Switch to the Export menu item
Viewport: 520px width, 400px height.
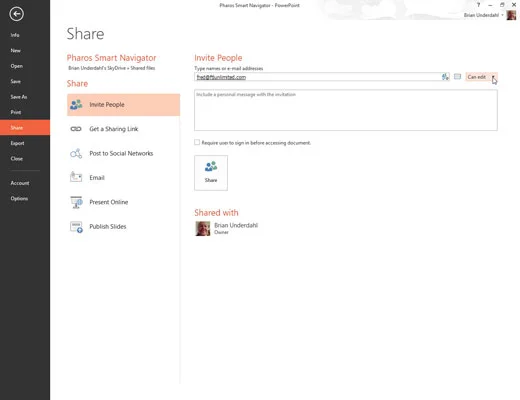17,143
